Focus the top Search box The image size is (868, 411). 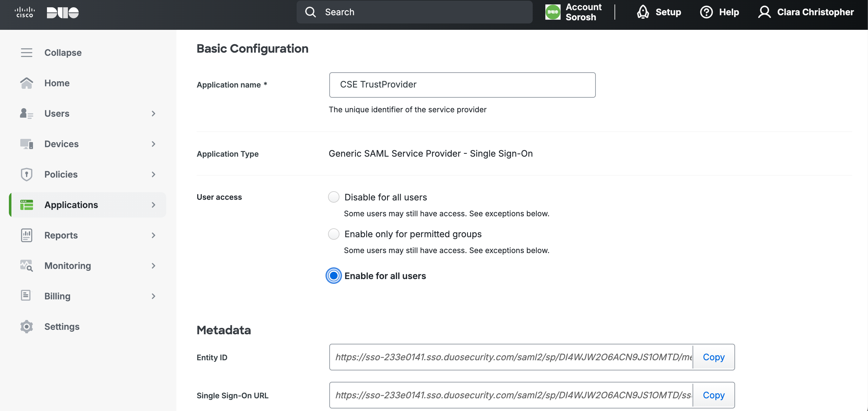tap(414, 12)
